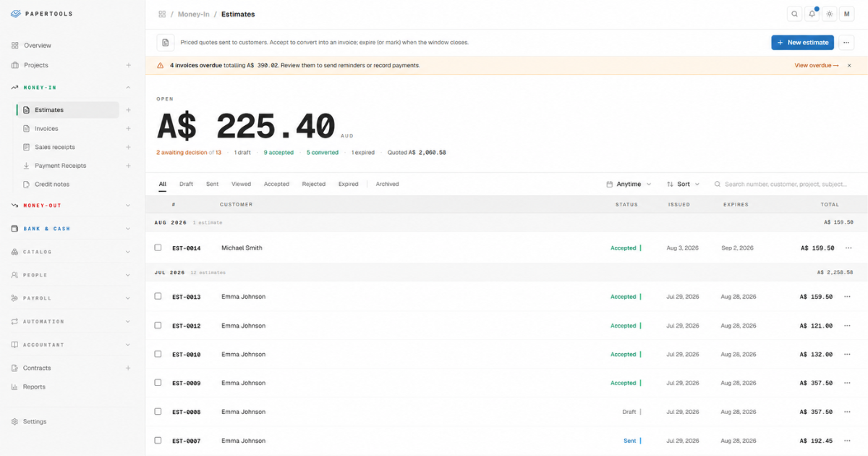Expand the Automation section
Image resolution: width=868 pixels, height=456 pixels.
tap(128, 321)
